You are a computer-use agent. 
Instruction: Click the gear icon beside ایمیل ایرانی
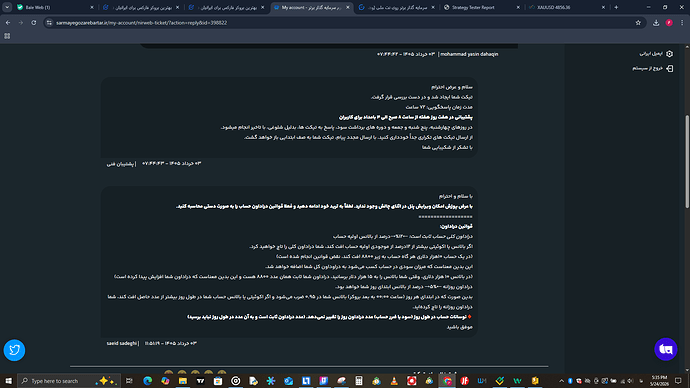(x=669, y=54)
